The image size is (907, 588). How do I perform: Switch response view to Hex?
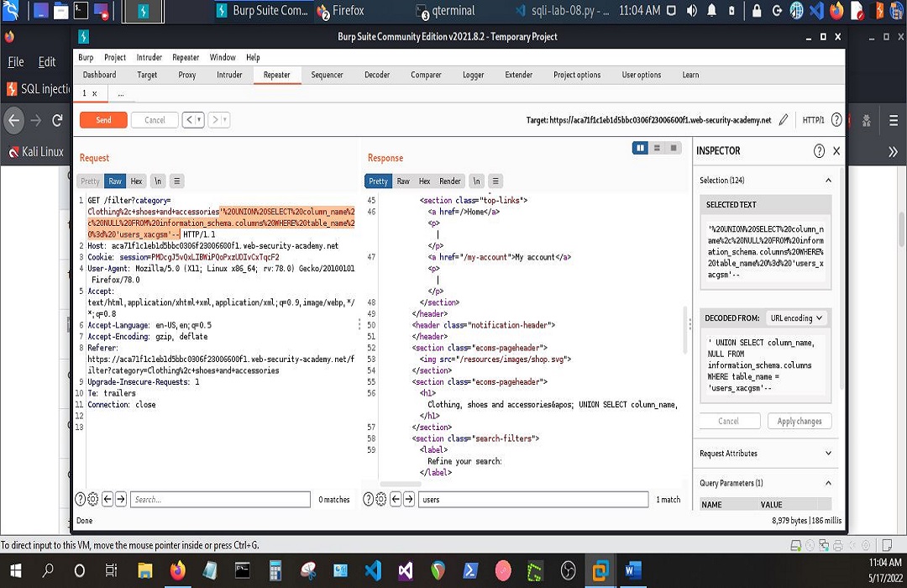click(x=425, y=181)
